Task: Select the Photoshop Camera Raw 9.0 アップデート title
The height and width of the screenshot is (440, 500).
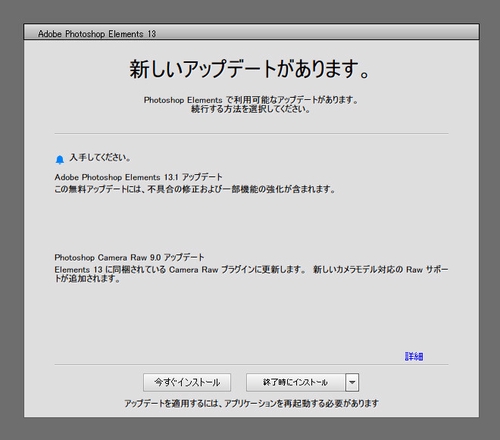Action: [x=129, y=257]
